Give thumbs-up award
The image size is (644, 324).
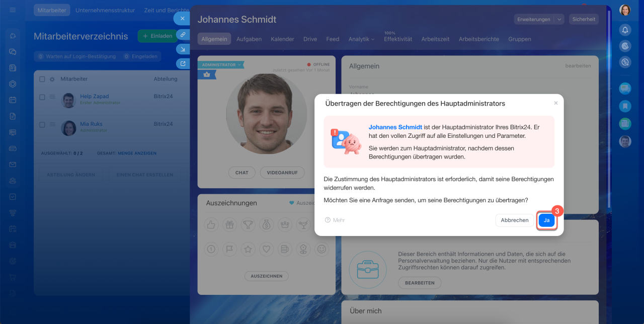tap(211, 225)
